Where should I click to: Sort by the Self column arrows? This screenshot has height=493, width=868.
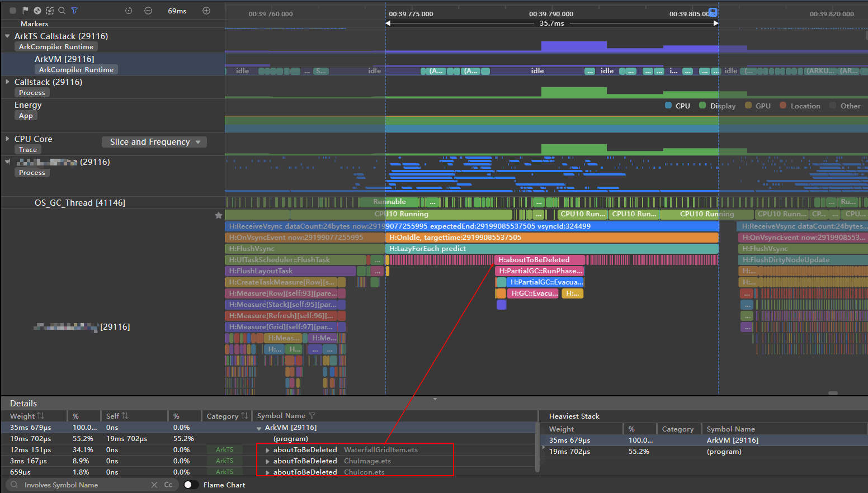point(125,416)
